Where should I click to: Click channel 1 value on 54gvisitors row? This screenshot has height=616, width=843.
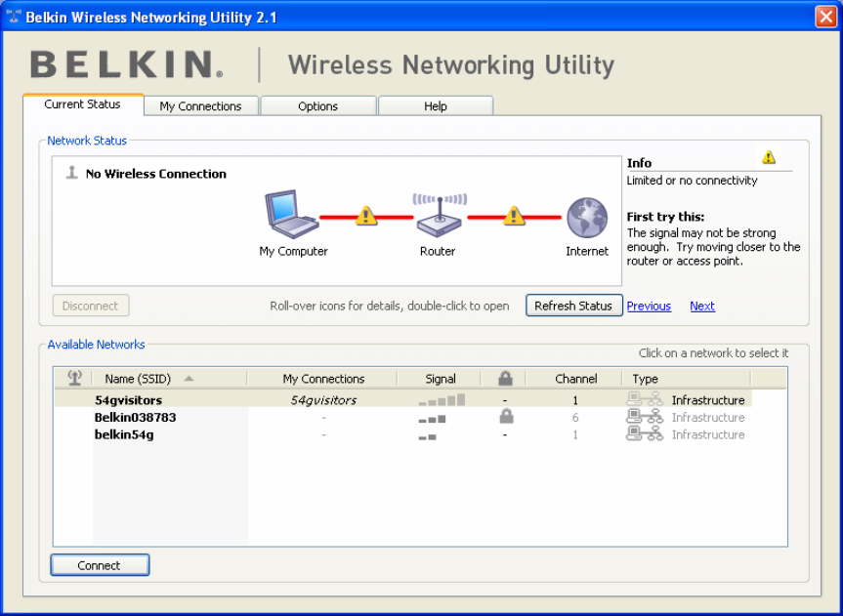tap(575, 400)
